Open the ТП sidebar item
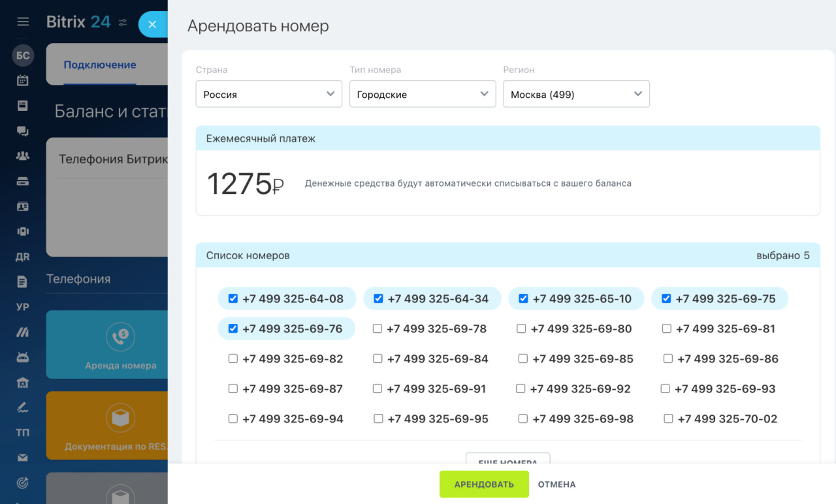This screenshot has height=504, width=836. (23, 433)
